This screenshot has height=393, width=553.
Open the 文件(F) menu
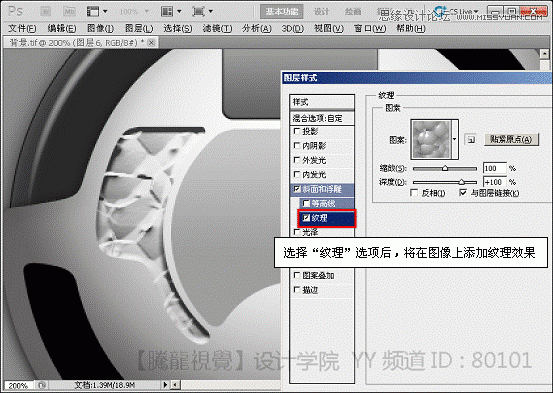click(22, 28)
